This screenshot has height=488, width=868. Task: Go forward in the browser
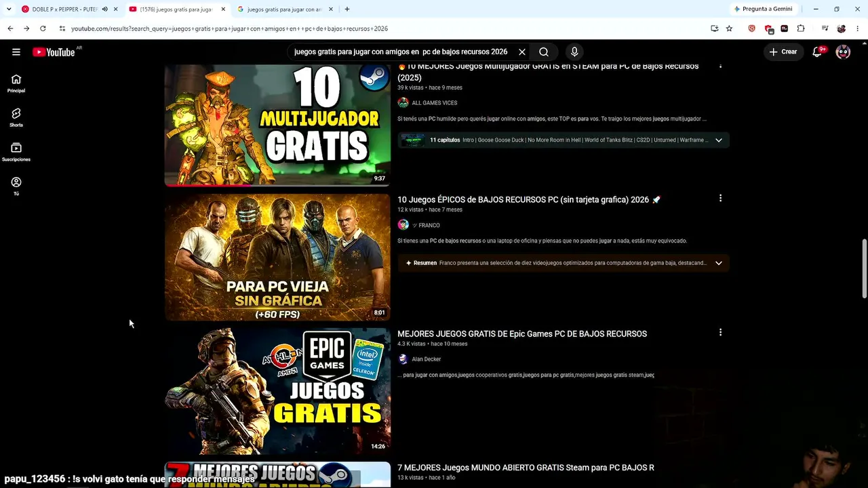26,28
